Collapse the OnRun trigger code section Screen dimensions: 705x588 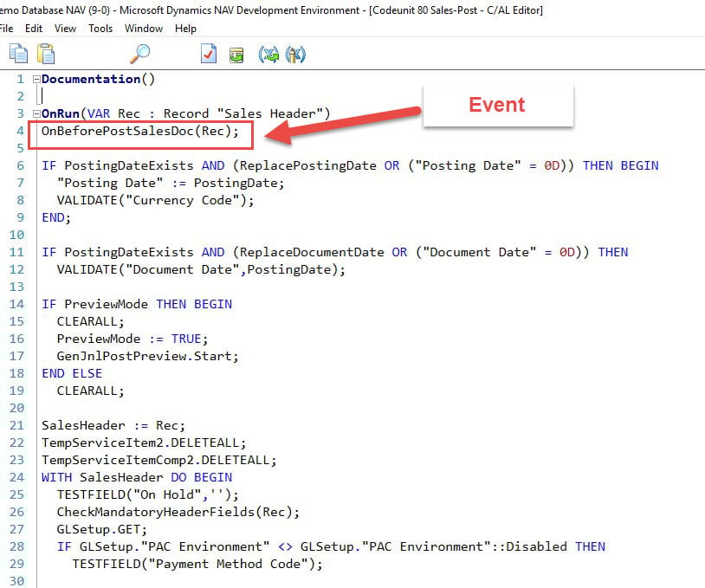(x=36, y=113)
